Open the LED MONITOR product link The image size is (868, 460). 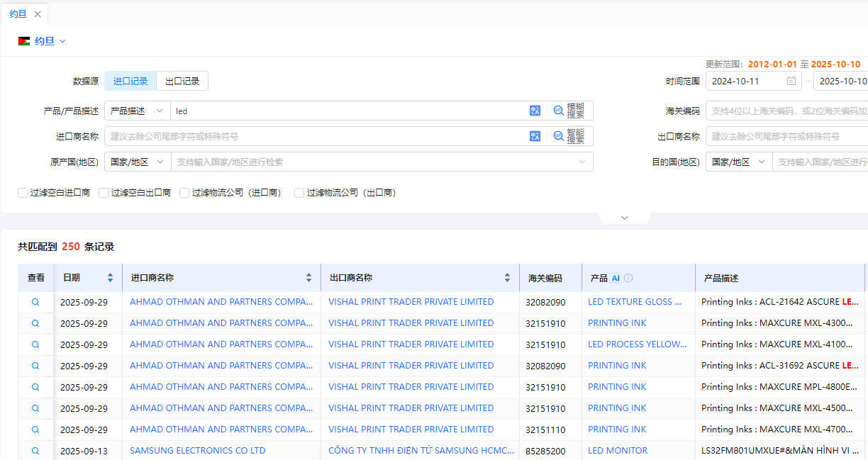click(617, 451)
